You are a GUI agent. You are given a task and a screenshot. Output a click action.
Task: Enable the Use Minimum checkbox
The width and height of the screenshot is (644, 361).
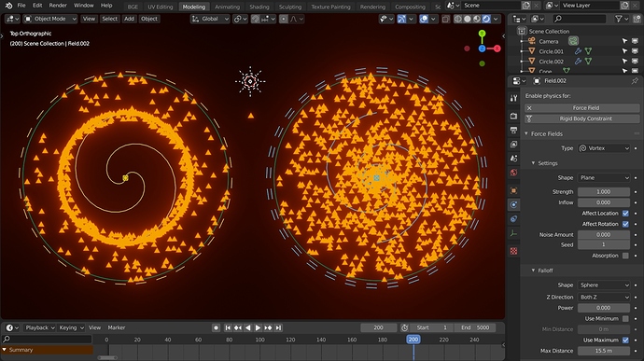(x=625, y=319)
